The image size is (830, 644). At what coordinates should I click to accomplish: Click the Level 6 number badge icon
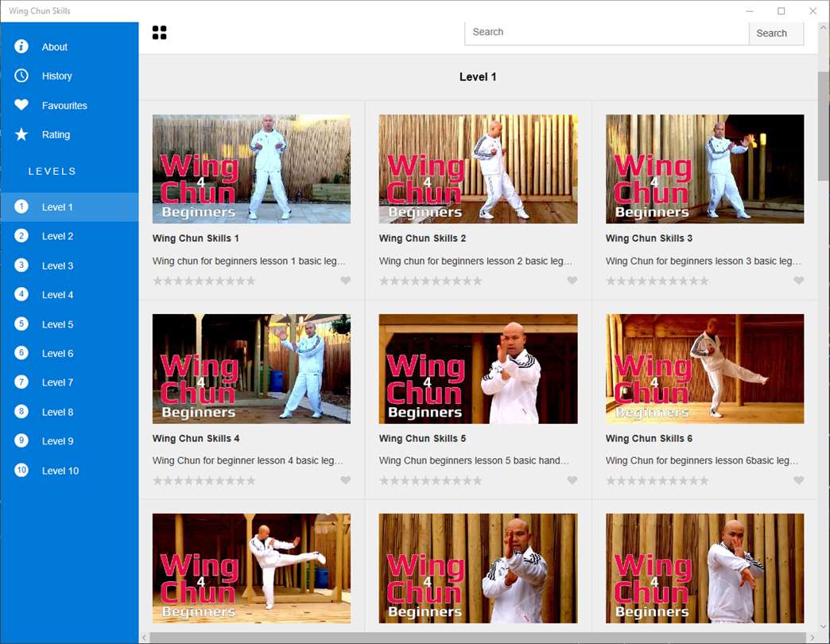tap(21, 353)
